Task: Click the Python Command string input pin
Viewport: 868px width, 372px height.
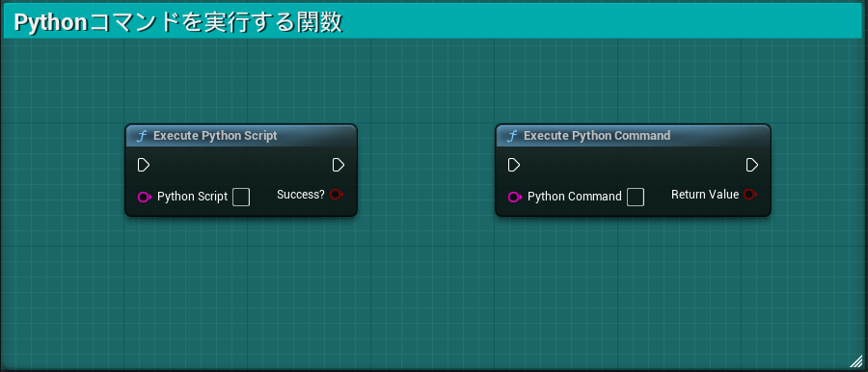Action: 515,197
